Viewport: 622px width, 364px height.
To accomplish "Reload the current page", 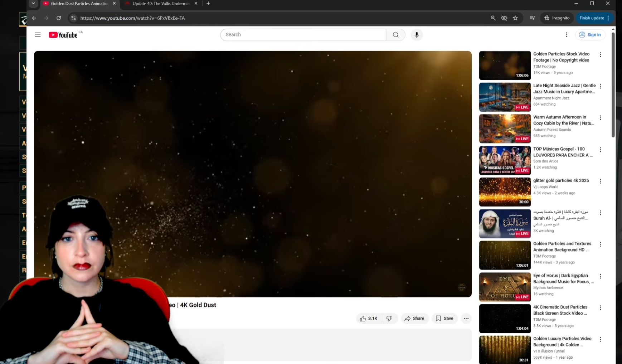I will (59, 18).
